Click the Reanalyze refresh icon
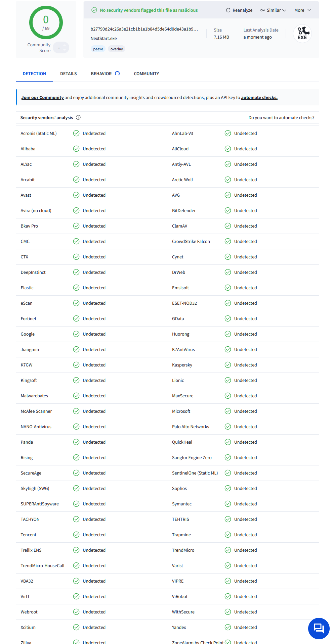Image resolution: width=332 pixels, height=644 pixels. 228,10
